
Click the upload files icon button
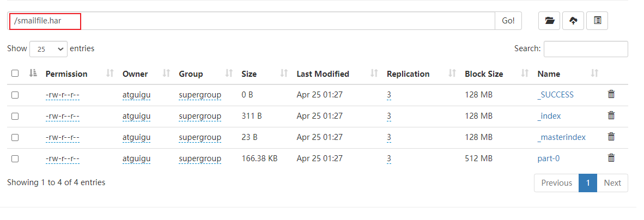[x=573, y=21]
